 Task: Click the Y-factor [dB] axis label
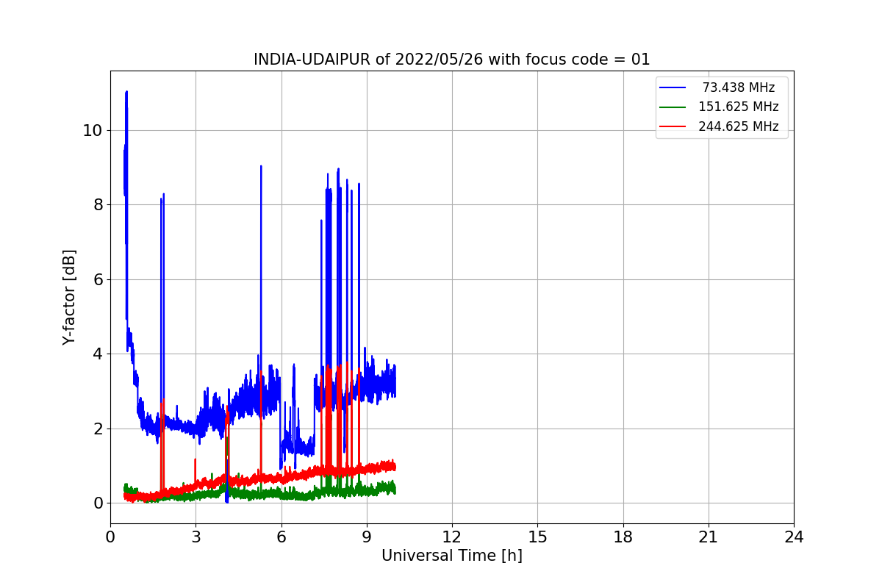tap(69, 297)
